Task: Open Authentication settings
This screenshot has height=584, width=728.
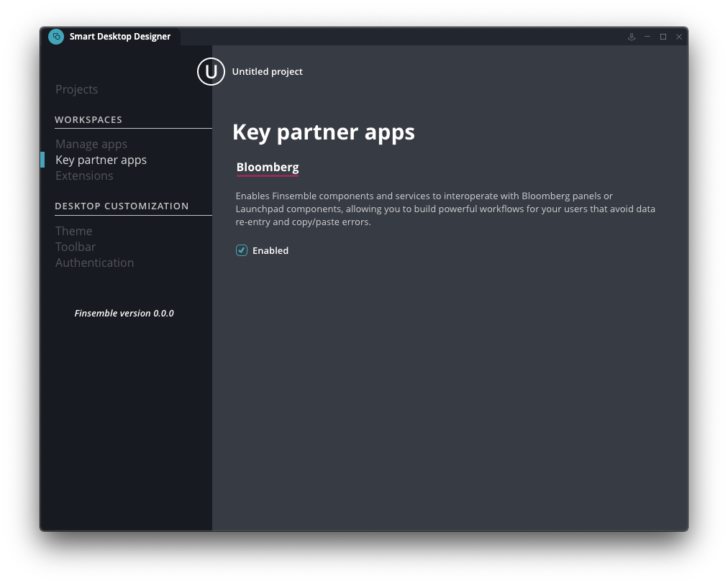Action: pos(95,263)
